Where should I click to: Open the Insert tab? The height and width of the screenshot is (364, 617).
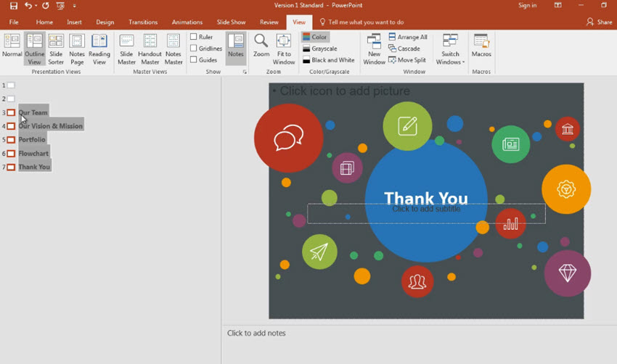click(x=74, y=22)
